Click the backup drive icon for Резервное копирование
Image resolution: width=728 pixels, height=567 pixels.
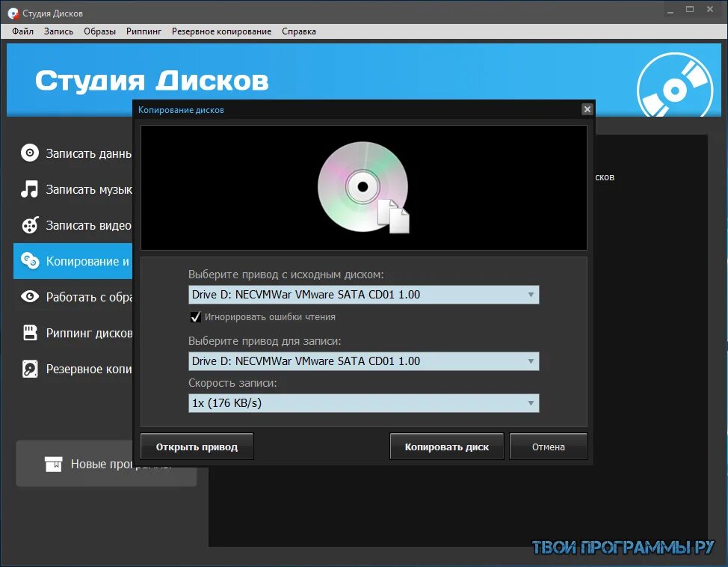tap(30, 369)
